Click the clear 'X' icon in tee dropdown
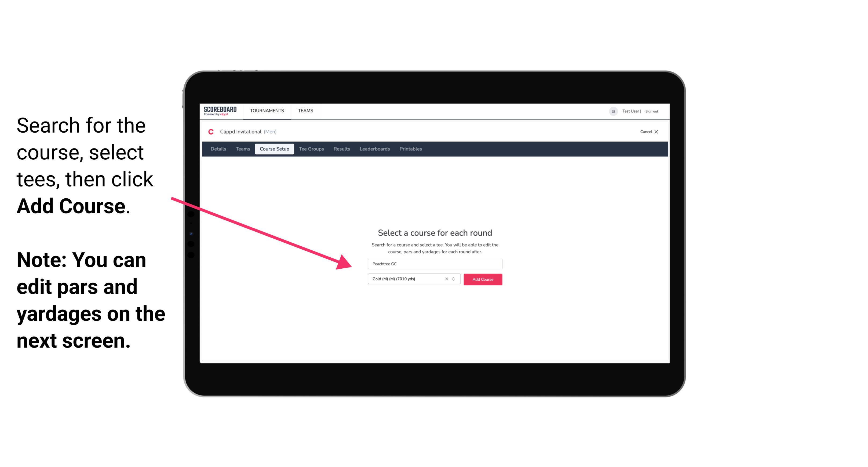 pyautogui.click(x=446, y=279)
